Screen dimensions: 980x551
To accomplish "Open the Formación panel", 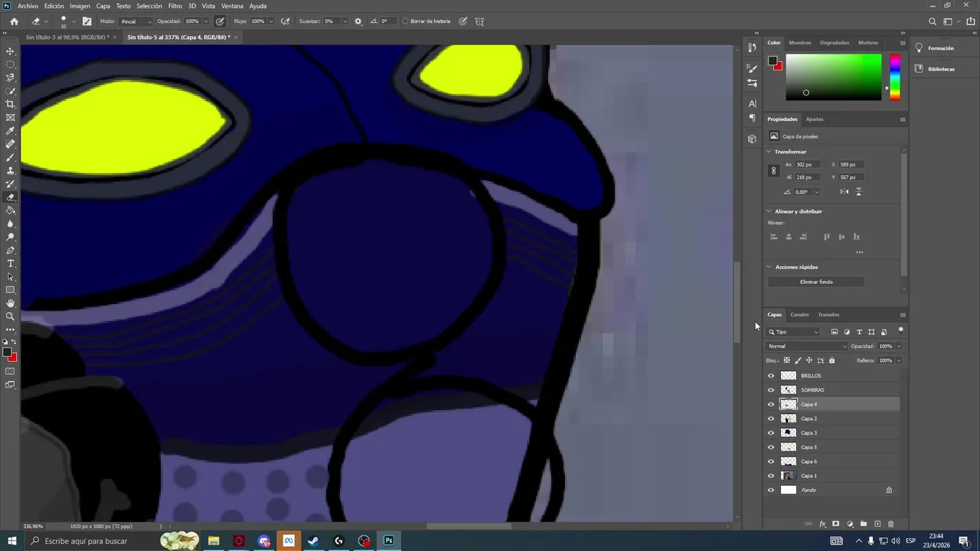I will (941, 48).
